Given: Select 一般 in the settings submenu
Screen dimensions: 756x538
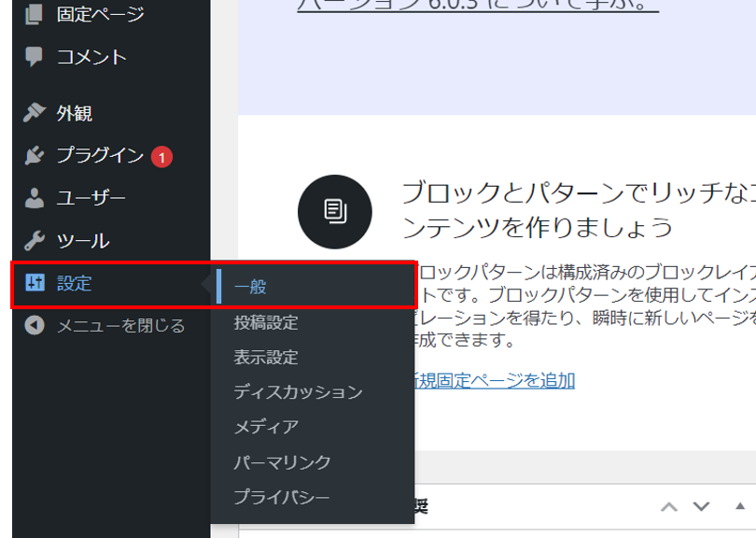Looking at the screenshot, I should (251, 288).
